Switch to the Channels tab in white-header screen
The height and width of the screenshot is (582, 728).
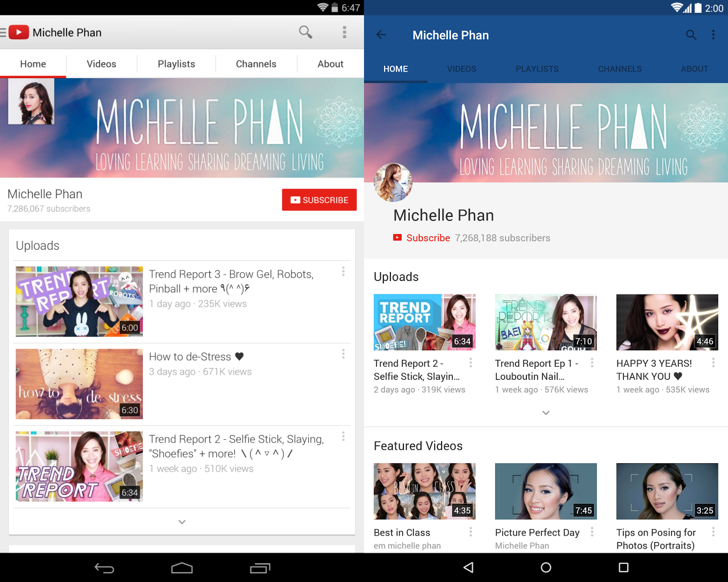[x=256, y=64]
